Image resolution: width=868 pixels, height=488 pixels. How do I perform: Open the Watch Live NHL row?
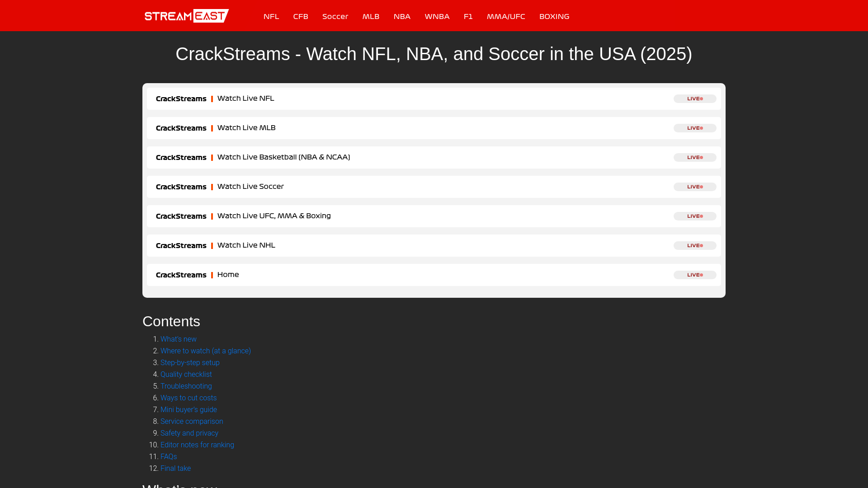click(x=434, y=245)
